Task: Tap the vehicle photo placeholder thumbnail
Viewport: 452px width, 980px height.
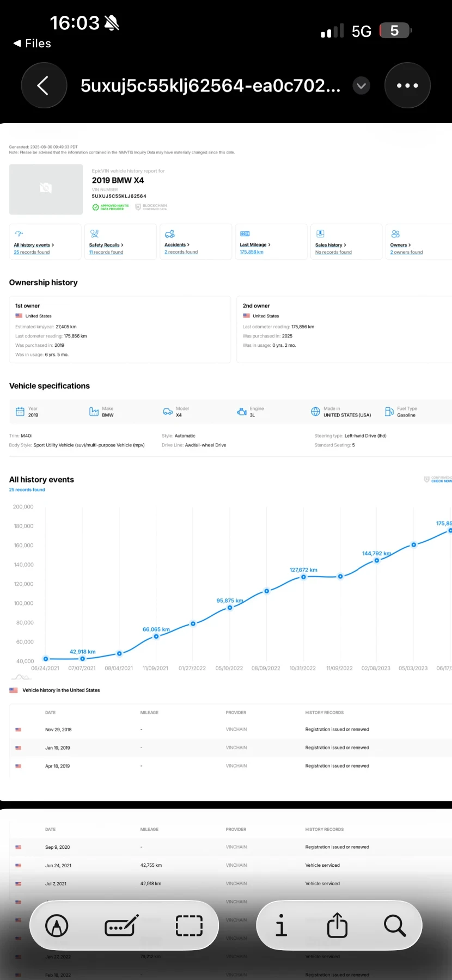Action: coord(46,188)
